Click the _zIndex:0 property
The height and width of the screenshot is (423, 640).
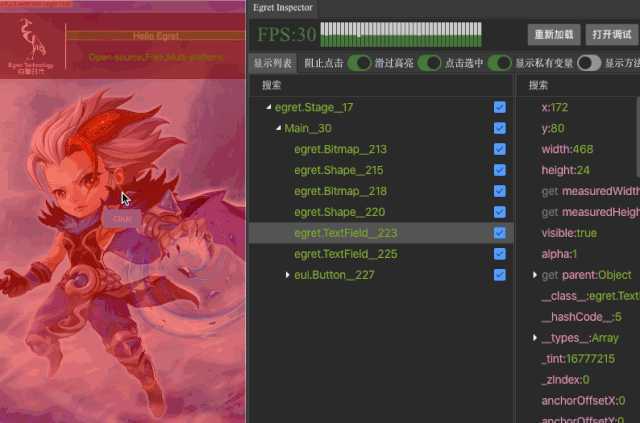tap(565, 380)
